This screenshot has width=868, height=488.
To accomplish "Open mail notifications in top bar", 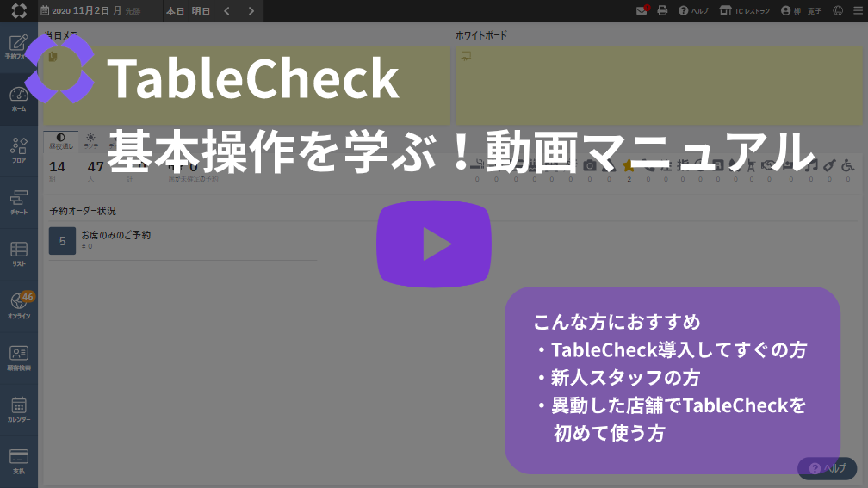I will [x=642, y=11].
